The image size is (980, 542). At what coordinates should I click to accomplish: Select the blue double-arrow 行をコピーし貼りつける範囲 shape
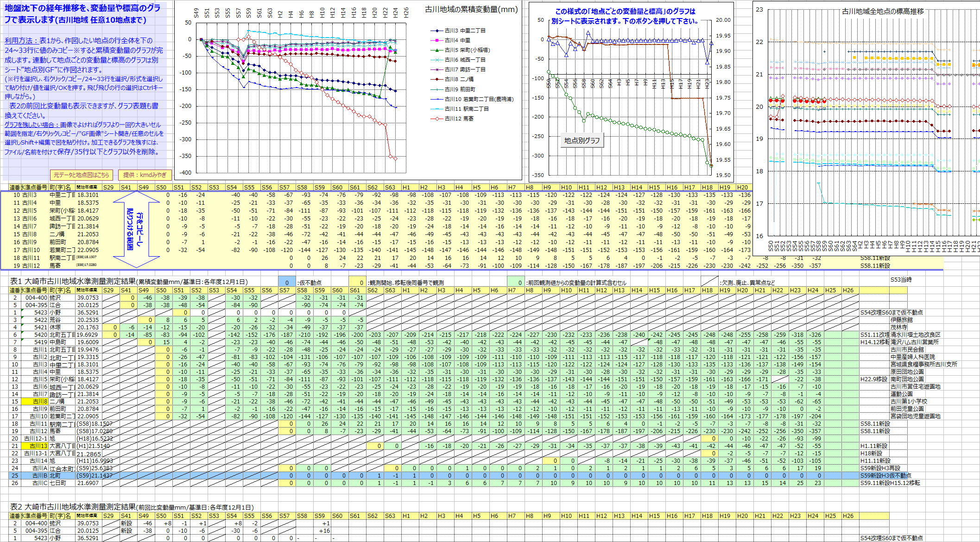pyautogui.click(x=136, y=229)
